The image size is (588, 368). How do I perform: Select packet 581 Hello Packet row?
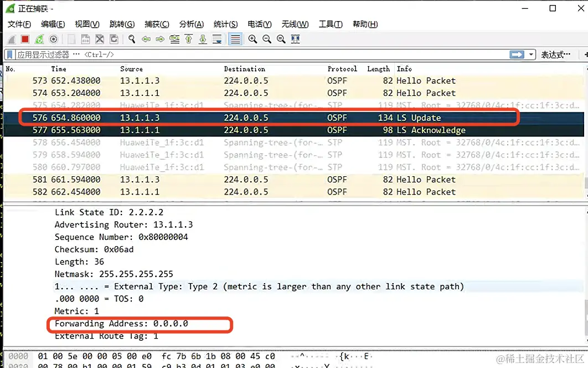[293, 180]
